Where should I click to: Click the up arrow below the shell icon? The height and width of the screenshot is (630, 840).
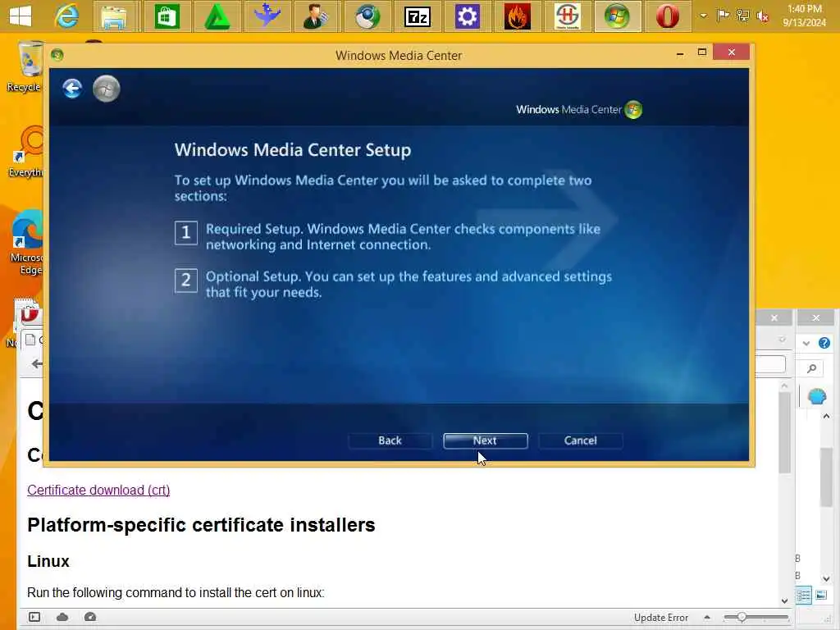(826, 416)
